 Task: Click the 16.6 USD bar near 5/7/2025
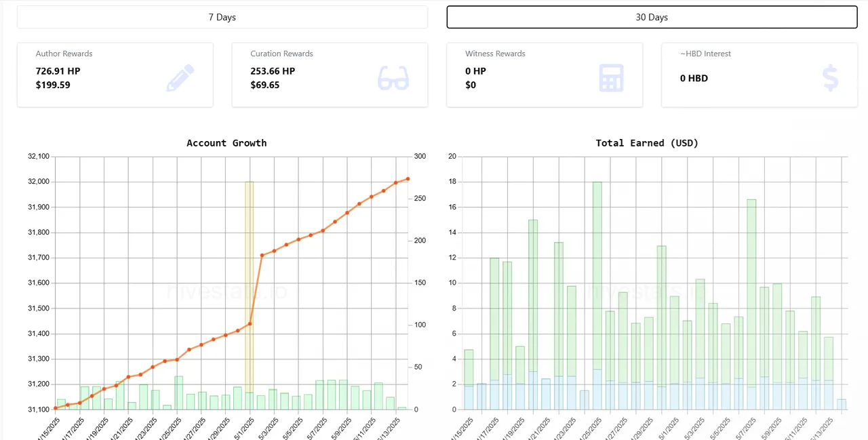[x=751, y=293]
